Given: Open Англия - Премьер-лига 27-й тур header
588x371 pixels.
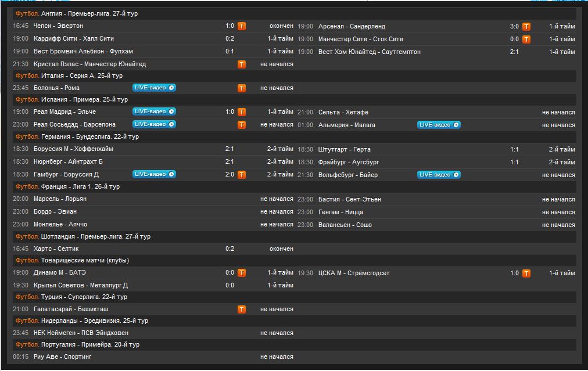Looking at the screenshot, I should [x=90, y=13].
